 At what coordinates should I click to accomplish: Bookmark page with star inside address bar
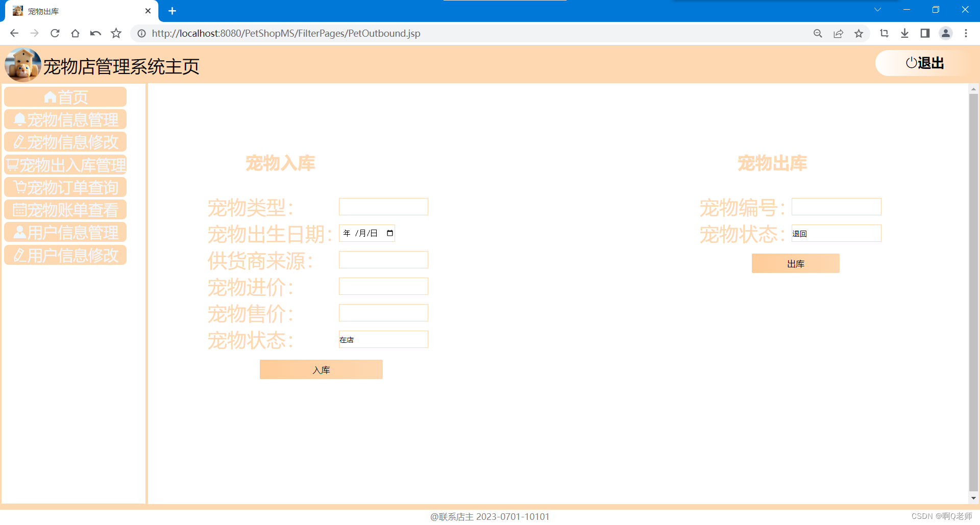click(859, 33)
